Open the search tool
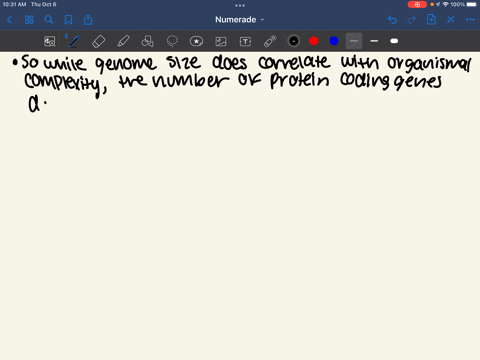The image size is (480, 360). (49, 20)
